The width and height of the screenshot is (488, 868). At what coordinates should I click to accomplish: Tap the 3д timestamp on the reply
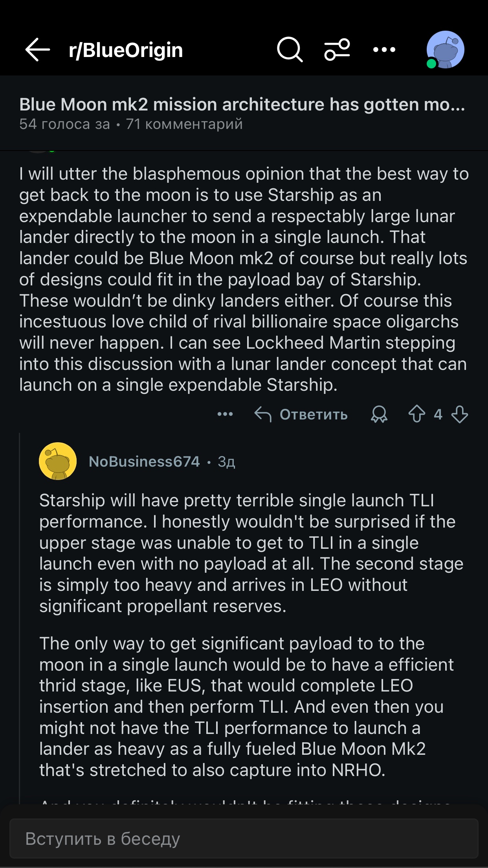pyautogui.click(x=227, y=462)
